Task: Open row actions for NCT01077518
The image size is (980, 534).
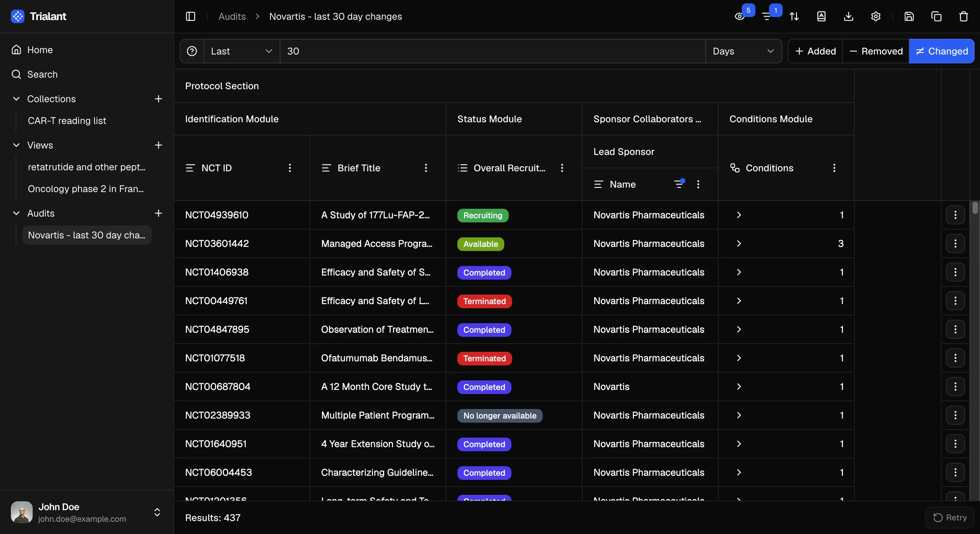Action: [955, 358]
